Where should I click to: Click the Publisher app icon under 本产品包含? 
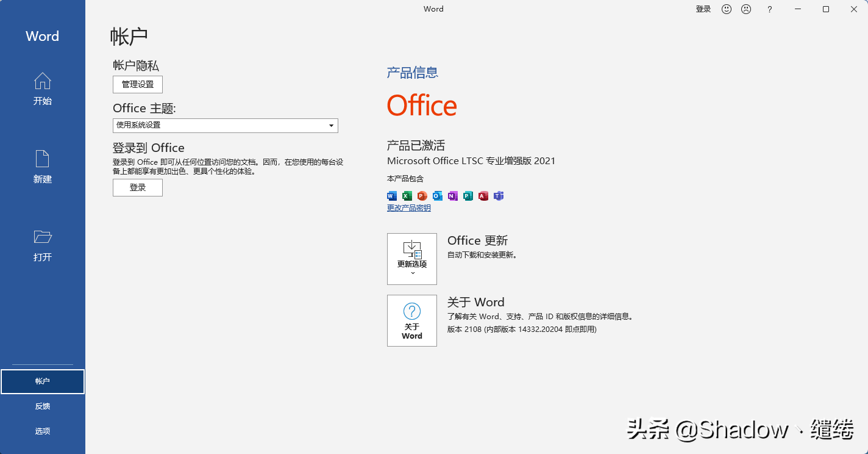tap(468, 196)
